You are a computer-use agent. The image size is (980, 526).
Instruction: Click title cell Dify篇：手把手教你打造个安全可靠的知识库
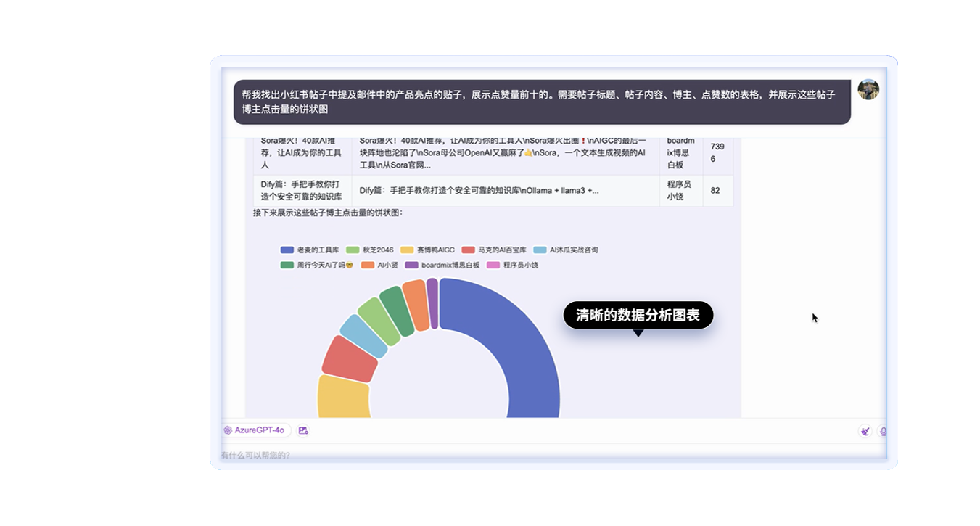pyautogui.click(x=302, y=191)
